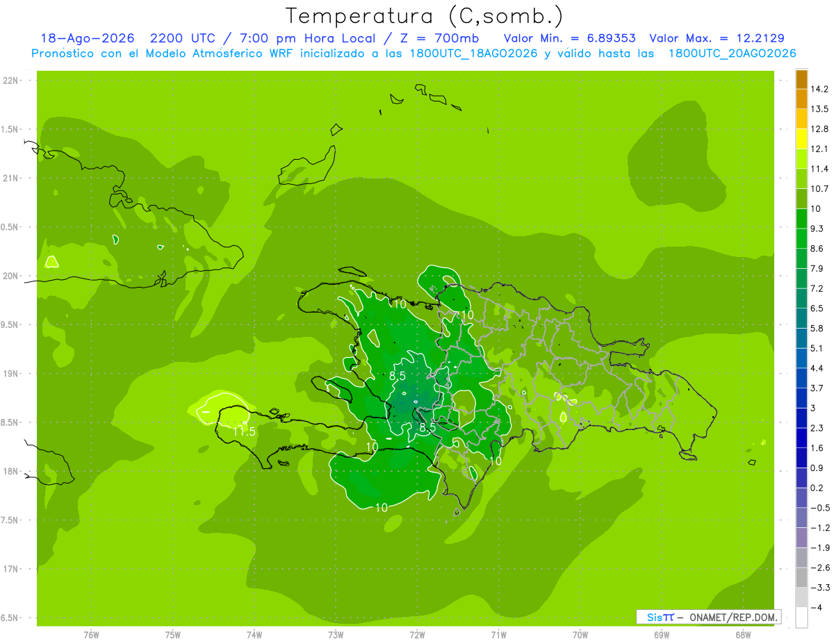Click the '13.5' color scale label

pos(819,109)
